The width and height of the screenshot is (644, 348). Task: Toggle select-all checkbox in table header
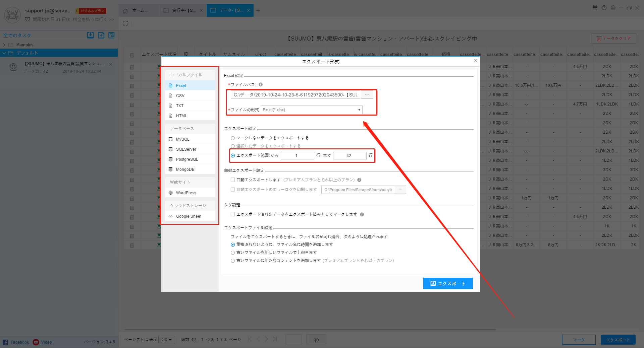pyautogui.click(x=132, y=55)
